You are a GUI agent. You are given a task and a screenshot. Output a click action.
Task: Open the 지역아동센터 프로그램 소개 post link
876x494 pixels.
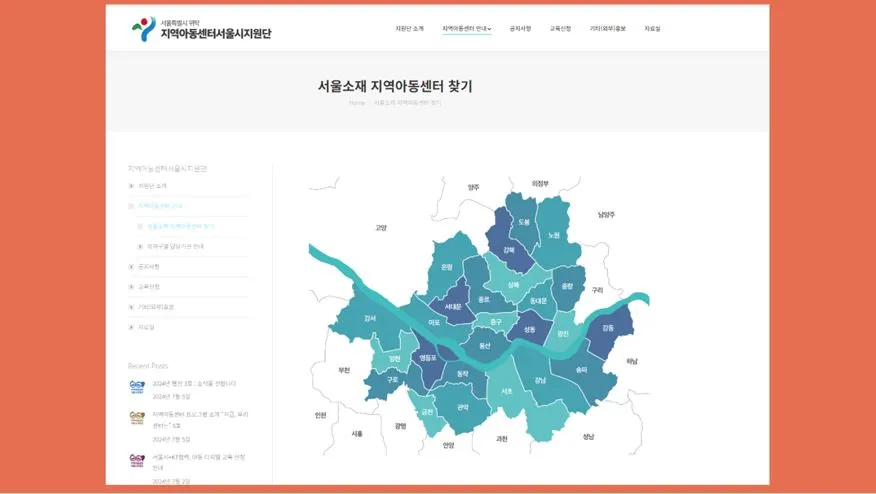[200, 420]
